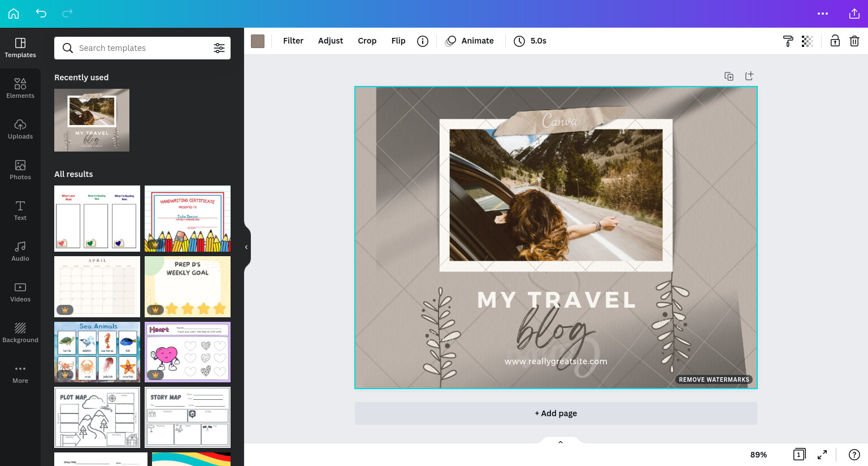Click the + Add page button

(x=556, y=413)
